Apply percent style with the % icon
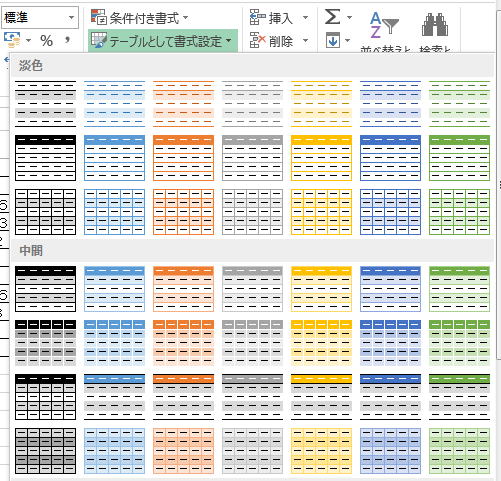501x481 pixels. pyautogui.click(x=46, y=41)
